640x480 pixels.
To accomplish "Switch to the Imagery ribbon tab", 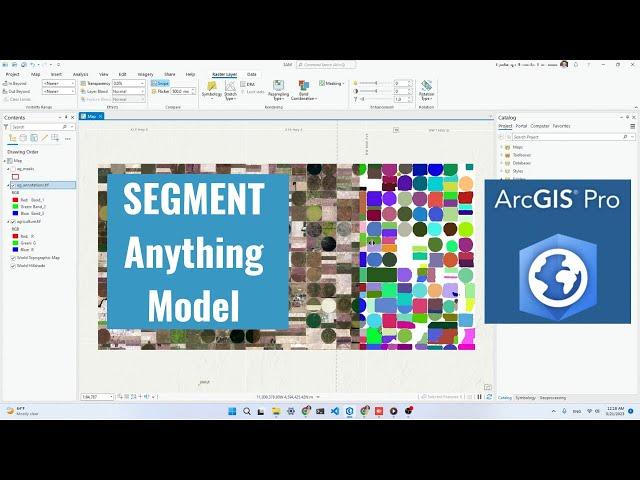I will coord(145,74).
